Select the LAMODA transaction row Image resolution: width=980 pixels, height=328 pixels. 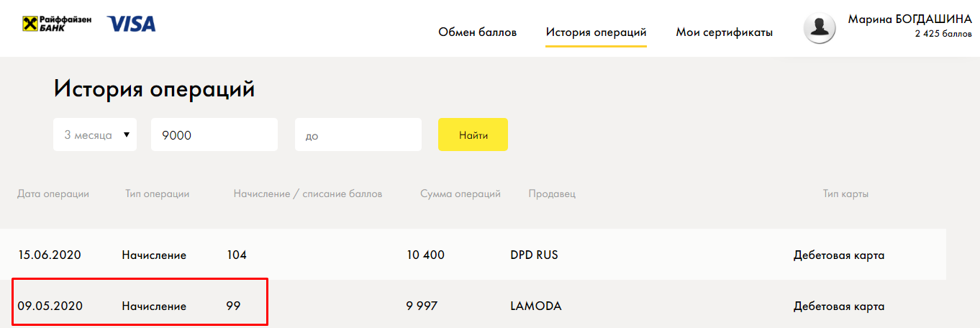[473, 306]
